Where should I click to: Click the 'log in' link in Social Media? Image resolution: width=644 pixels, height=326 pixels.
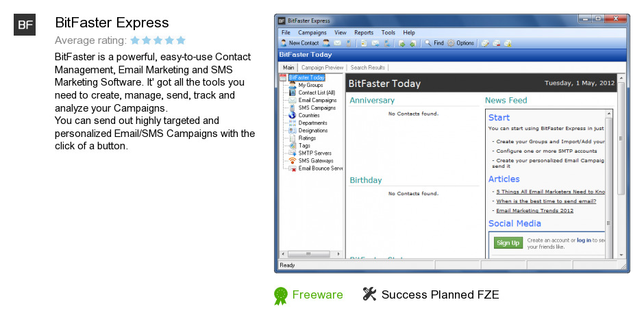[x=584, y=240]
